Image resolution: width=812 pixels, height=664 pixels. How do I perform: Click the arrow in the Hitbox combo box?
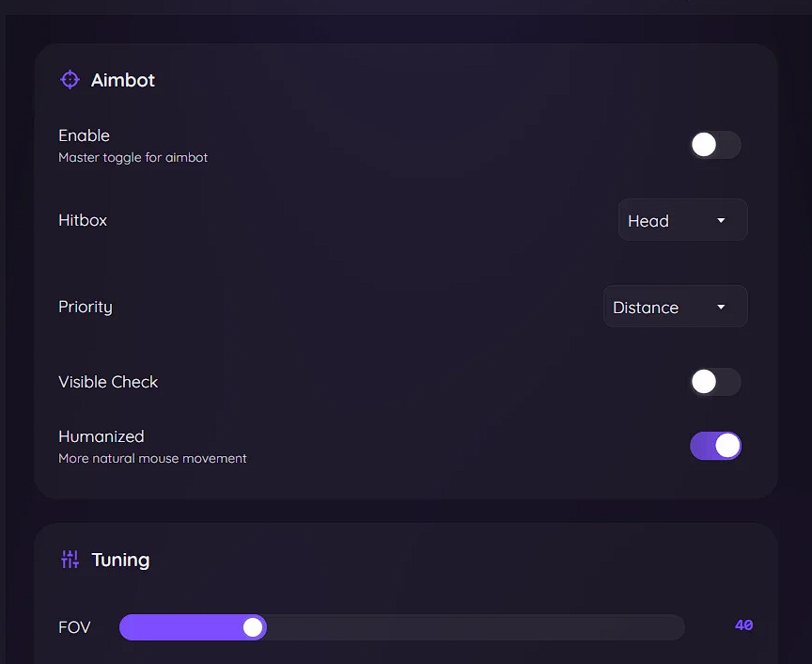(x=721, y=220)
